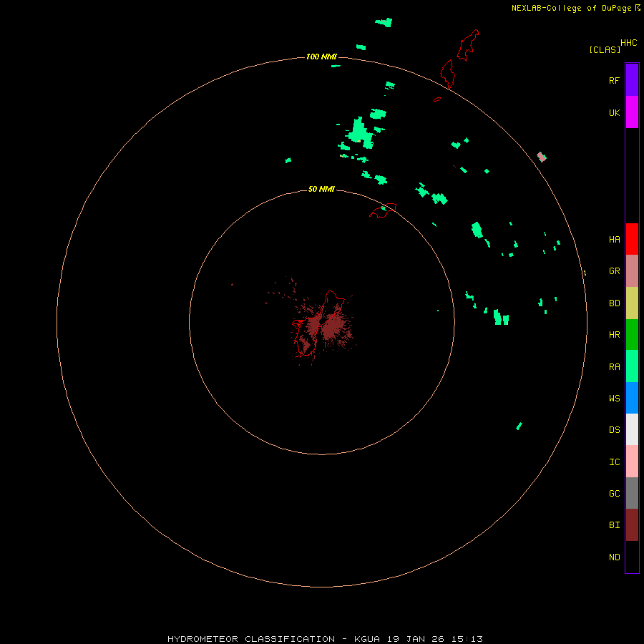Image resolution: width=644 pixels, height=644 pixels.
Task: Click the UK magenta legend swatch
Action: click(x=632, y=112)
